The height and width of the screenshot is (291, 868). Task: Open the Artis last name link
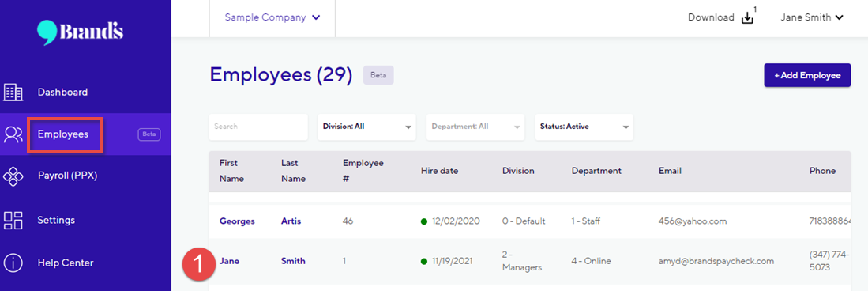point(291,221)
